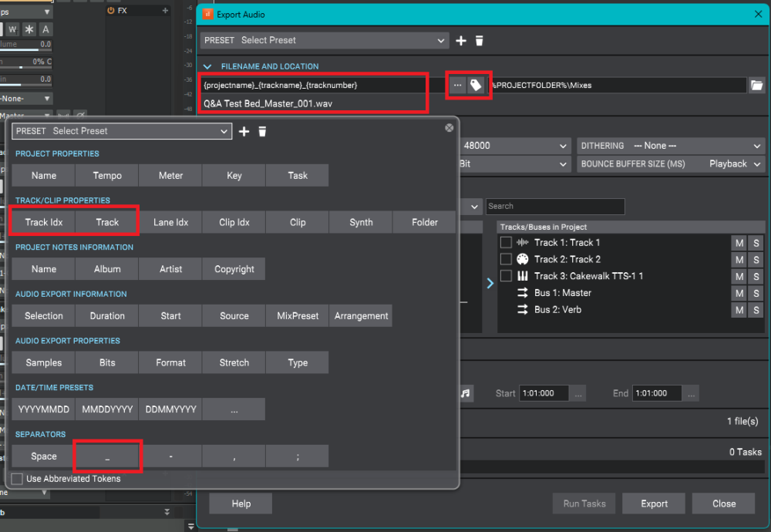Insert the Space separator

click(x=44, y=456)
